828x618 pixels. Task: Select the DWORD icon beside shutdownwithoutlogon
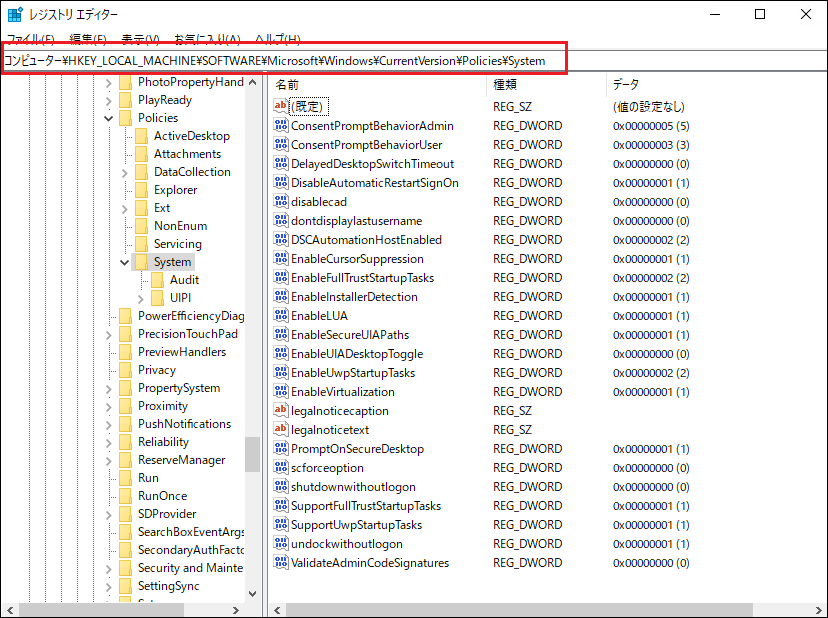[x=283, y=486]
